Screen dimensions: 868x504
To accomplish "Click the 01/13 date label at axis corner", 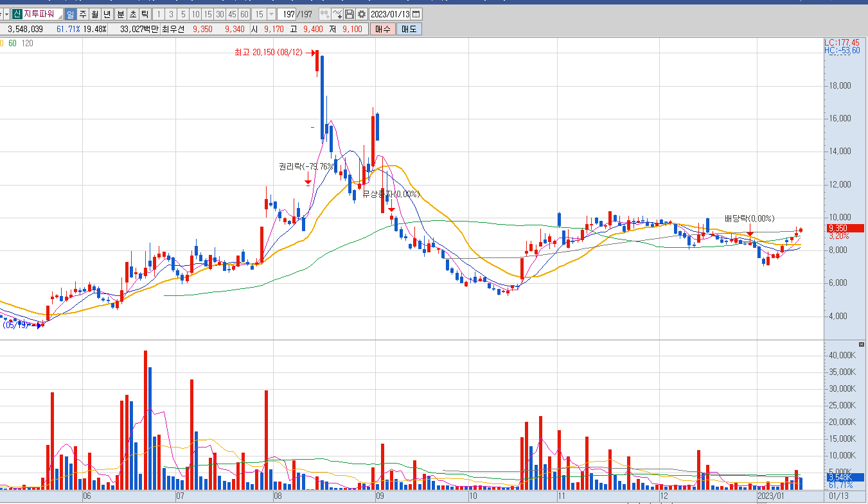I will 838,496.
